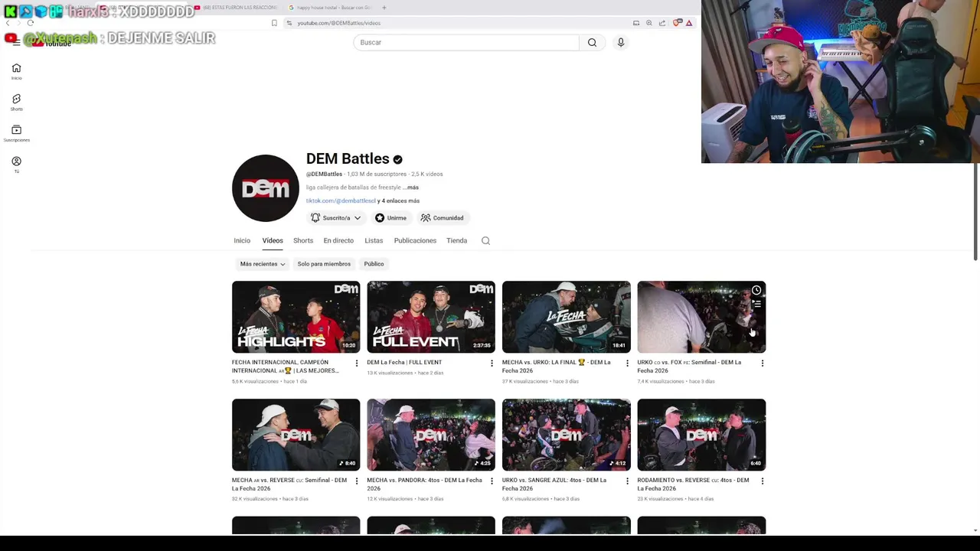The width and height of the screenshot is (980, 551).
Task: Click the Buscar search field
Action: click(x=466, y=42)
